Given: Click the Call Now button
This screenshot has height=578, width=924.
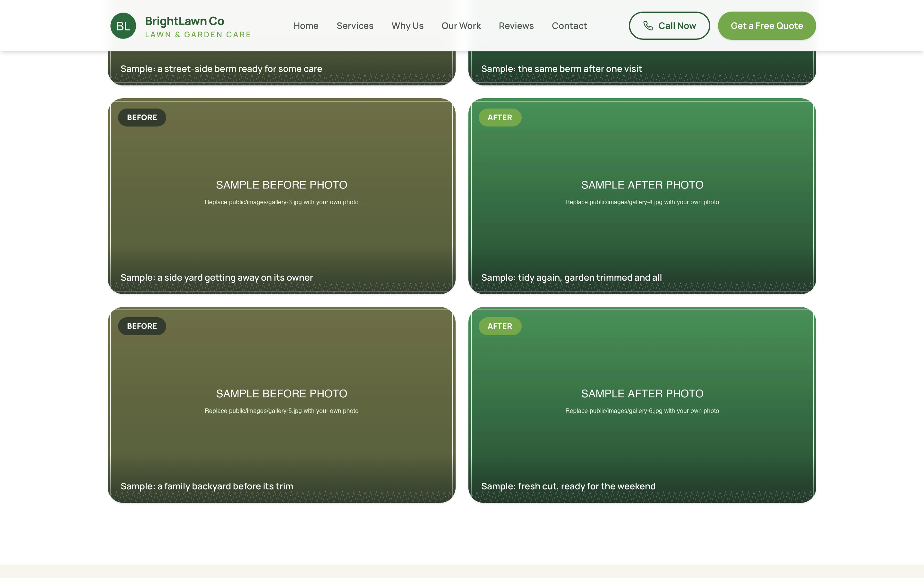Looking at the screenshot, I should pyautogui.click(x=669, y=26).
